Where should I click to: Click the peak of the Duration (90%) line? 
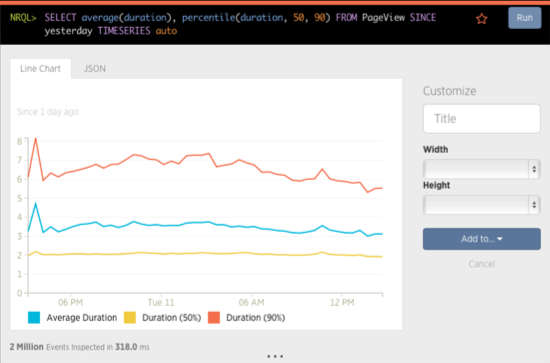point(35,139)
